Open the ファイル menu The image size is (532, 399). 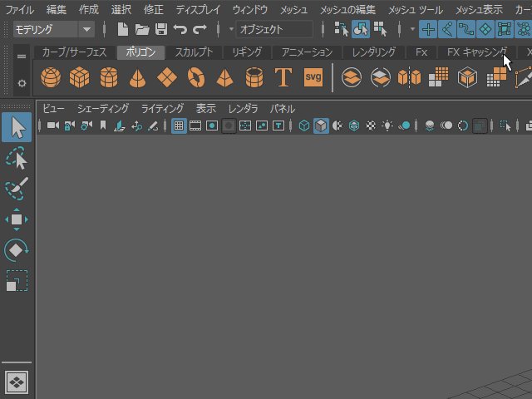tap(19, 10)
